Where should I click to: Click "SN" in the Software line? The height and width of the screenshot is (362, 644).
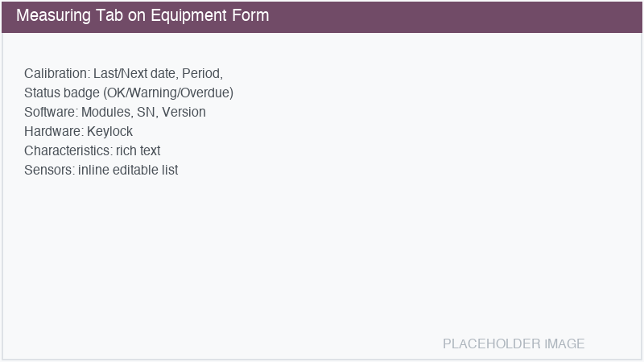[147, 112]
